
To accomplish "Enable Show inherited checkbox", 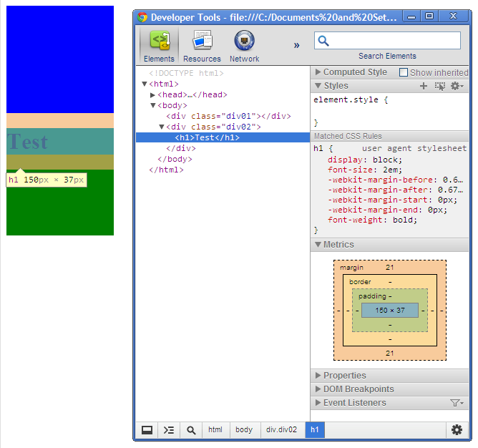I will pyautogui.click(x=404, y=72).
